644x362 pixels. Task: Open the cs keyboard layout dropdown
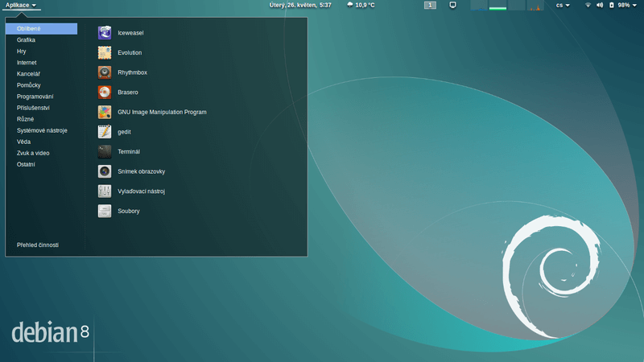coord(563,5)
